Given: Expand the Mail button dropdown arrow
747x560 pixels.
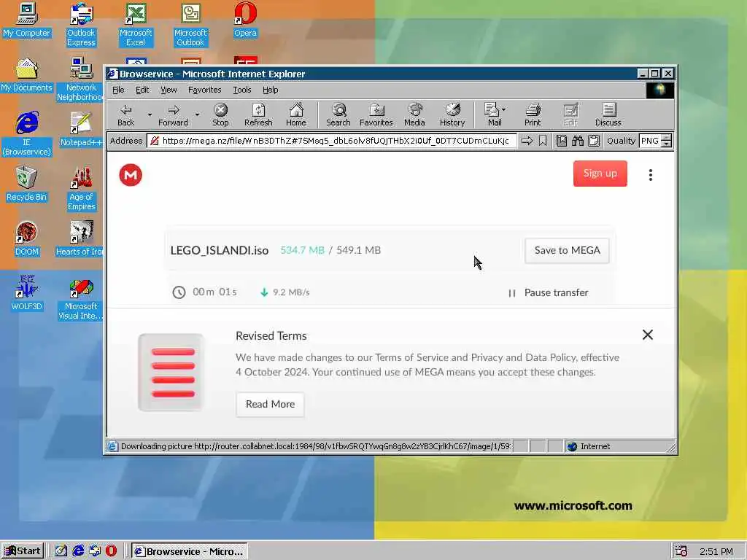Looking at the screenshot, I should tap(504, 109).
